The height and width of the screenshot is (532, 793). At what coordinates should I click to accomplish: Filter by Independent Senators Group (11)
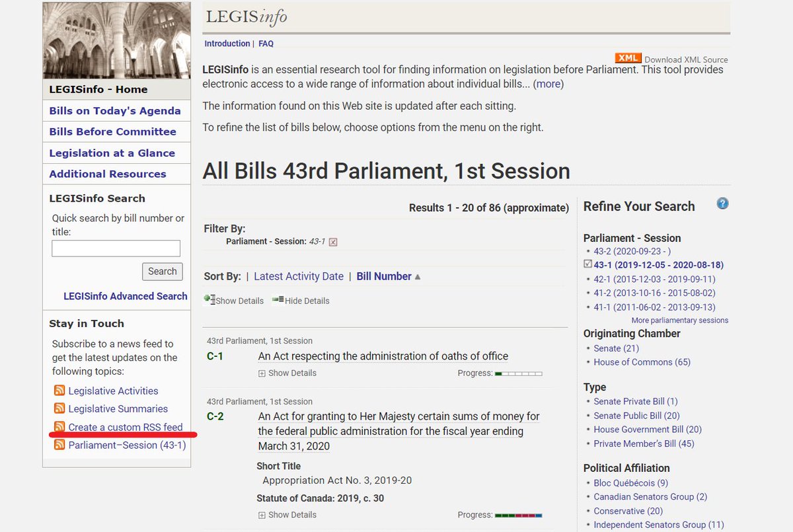[659, 525]
